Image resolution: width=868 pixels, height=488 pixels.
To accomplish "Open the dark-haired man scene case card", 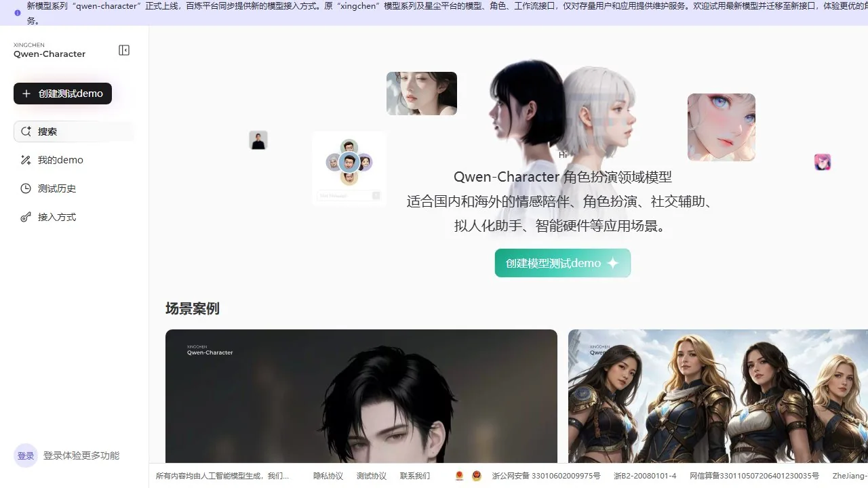I will 361,396.
